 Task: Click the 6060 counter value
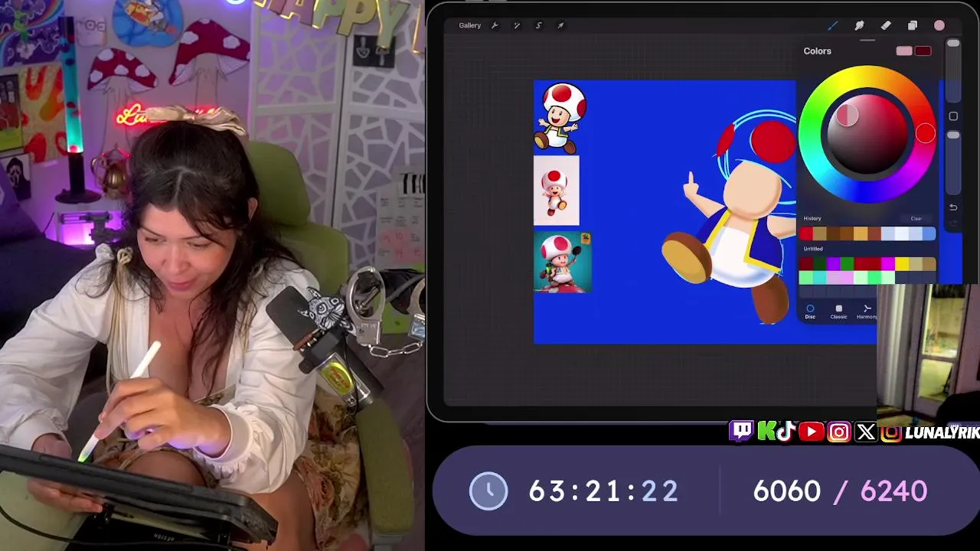787,491
